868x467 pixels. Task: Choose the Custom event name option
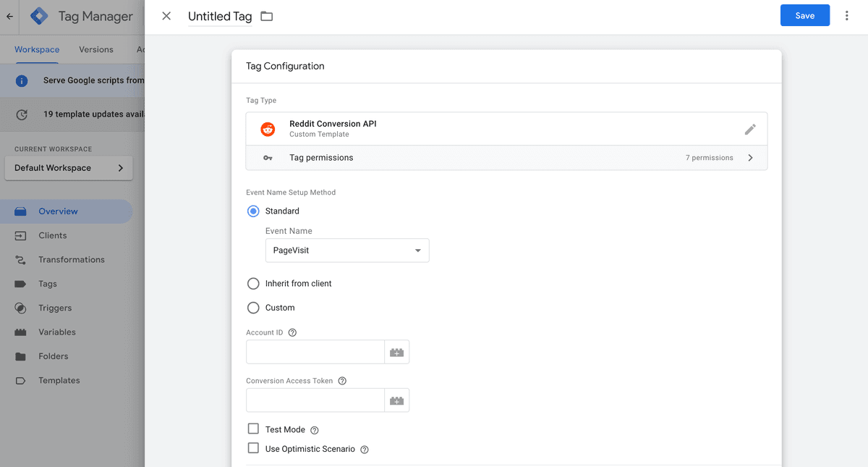tap(253, 307)
